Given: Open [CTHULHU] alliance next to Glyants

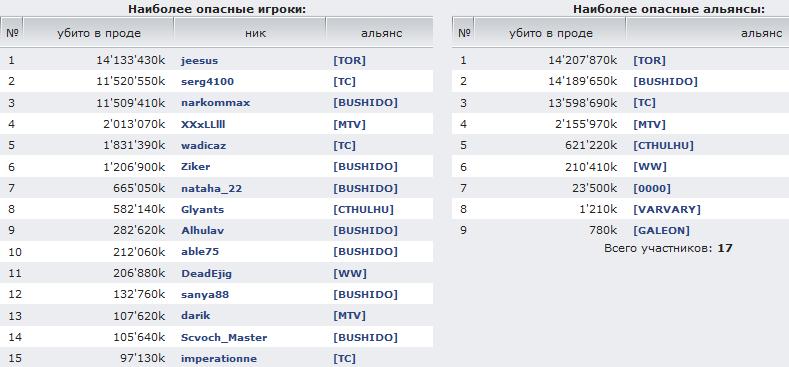Looking at the screenshot, I should pyautogui.click(x=363, y=209).
